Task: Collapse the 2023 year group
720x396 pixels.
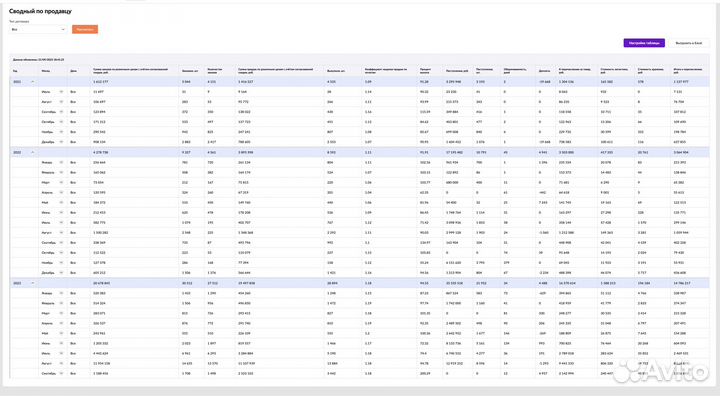Action: 33,283
